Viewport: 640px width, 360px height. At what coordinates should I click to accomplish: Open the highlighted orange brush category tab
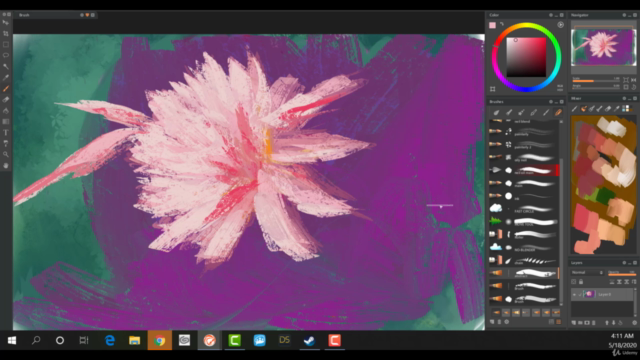point(558,112)
